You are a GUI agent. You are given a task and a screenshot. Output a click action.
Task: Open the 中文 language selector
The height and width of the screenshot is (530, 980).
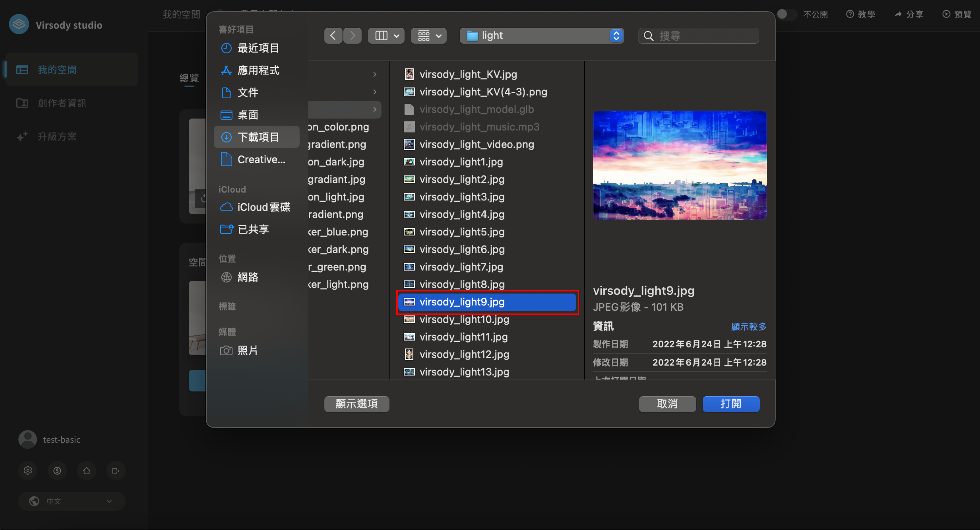pyautogui.click(x=72, y=501)
